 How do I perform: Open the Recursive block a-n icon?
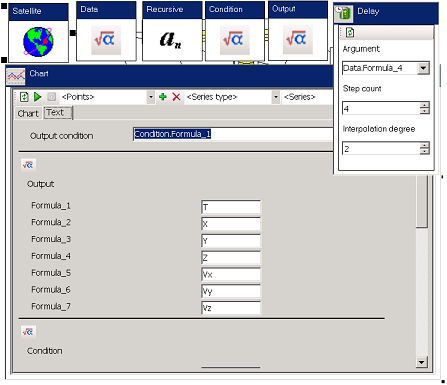click(x=171, y=40)
